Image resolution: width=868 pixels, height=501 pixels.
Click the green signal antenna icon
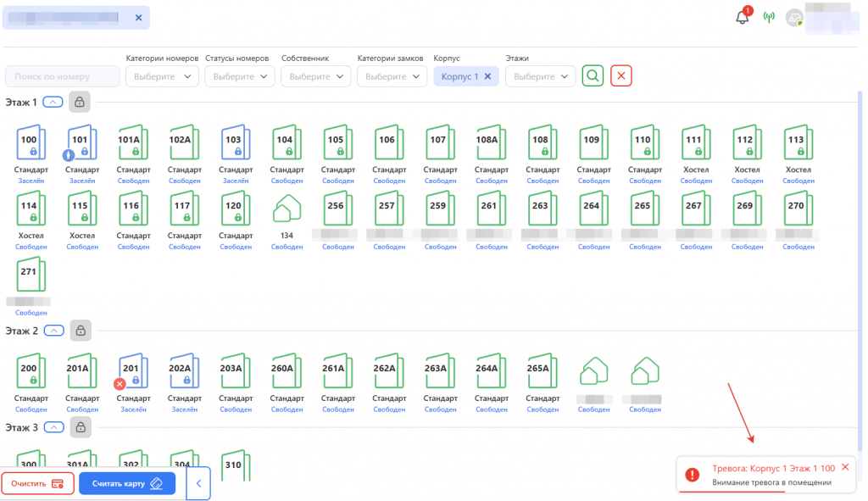click(769, 17)
